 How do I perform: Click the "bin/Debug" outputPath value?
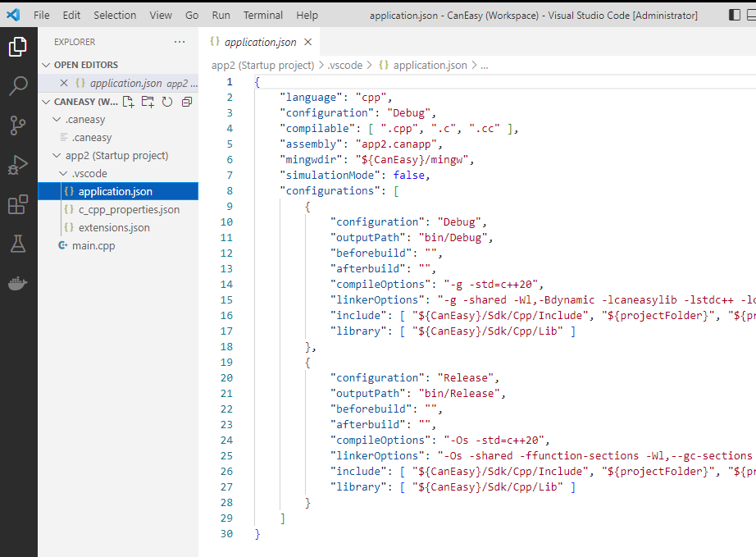453,237
